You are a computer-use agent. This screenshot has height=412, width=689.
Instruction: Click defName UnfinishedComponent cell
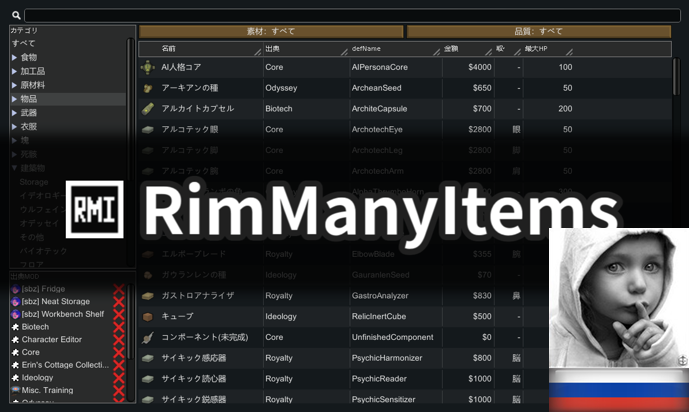tap(392, 337)
